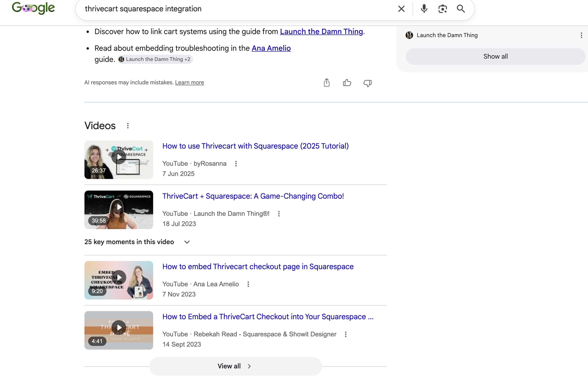Click the '7 Nov 2023' date text

click(x=179, y=294)
